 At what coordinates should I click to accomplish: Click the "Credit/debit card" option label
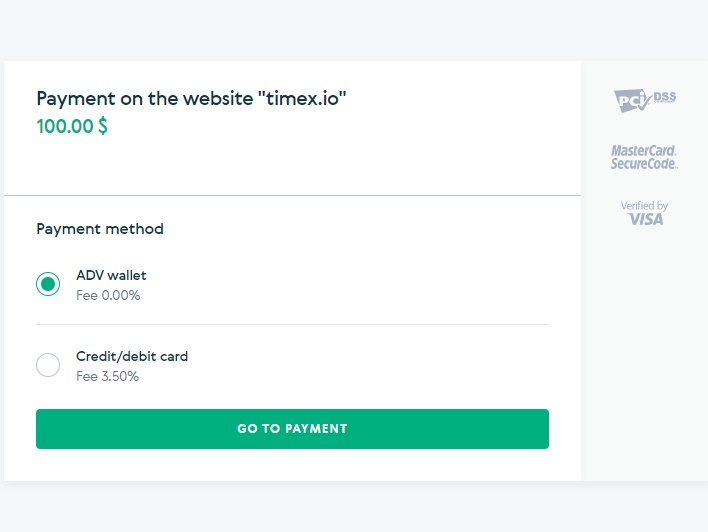[x=132, y=356]
